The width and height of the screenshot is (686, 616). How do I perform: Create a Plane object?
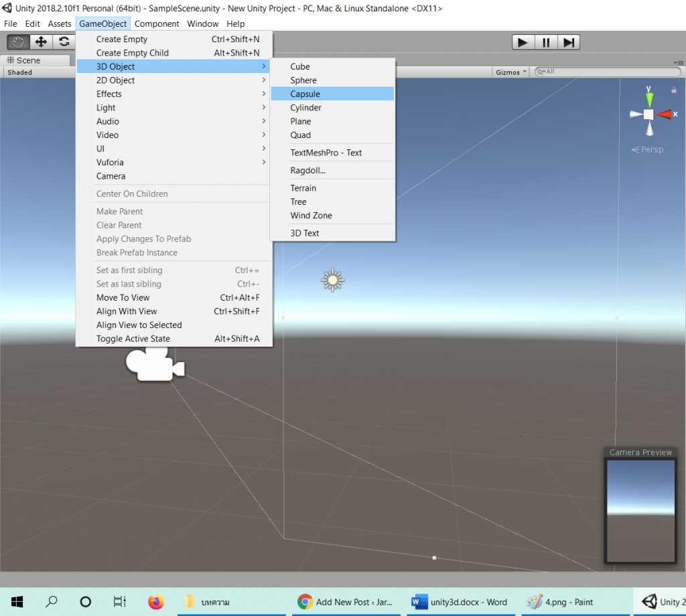pyautogui.click(x=332, y=121)
